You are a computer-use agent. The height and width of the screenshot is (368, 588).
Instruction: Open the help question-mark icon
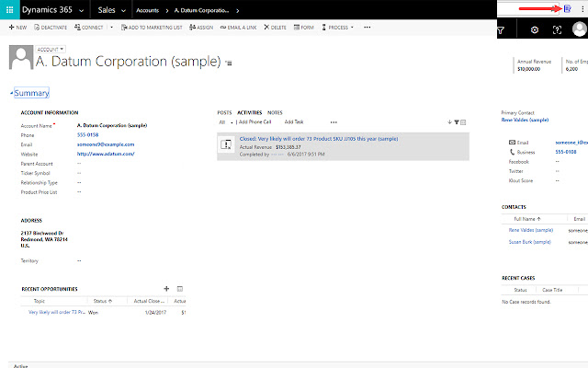[x=558, y=30]
